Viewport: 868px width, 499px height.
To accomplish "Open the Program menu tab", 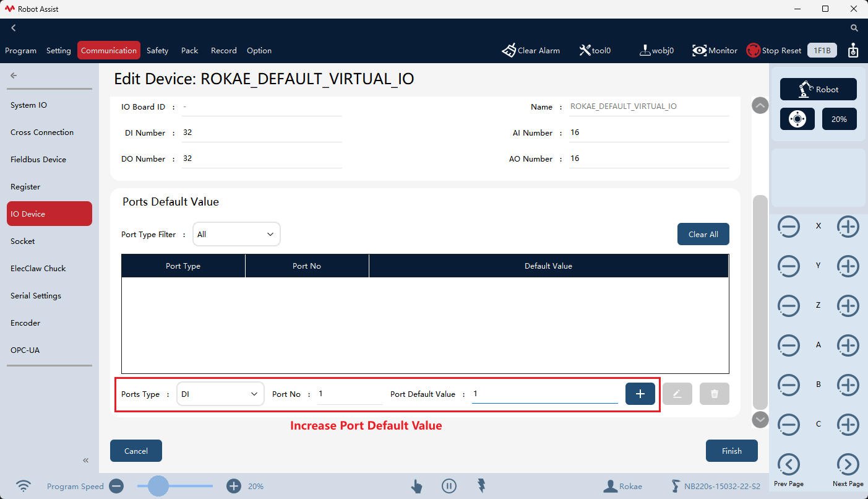I will (20, 51).
